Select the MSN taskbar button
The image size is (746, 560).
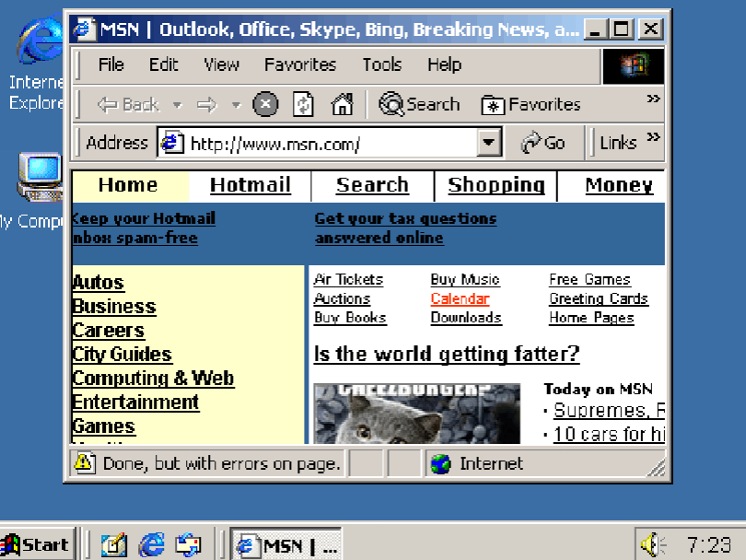point(286,544)
